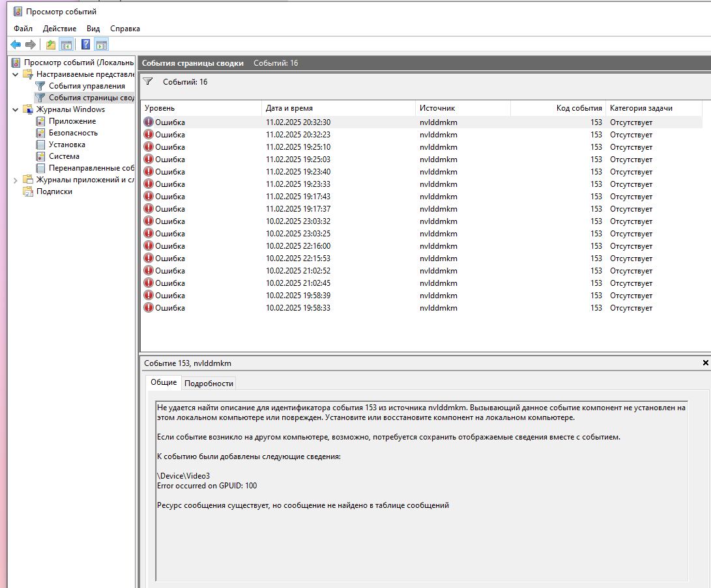This screenshot has height=588, width=711.
Task: Open the Вид menu
Action: [93, 29]
